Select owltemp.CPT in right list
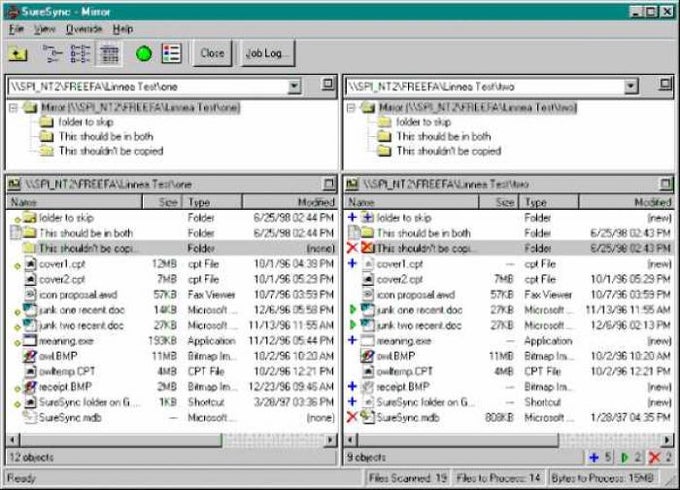The width and height of the screenshot is (680, 490). click(405, 371)
